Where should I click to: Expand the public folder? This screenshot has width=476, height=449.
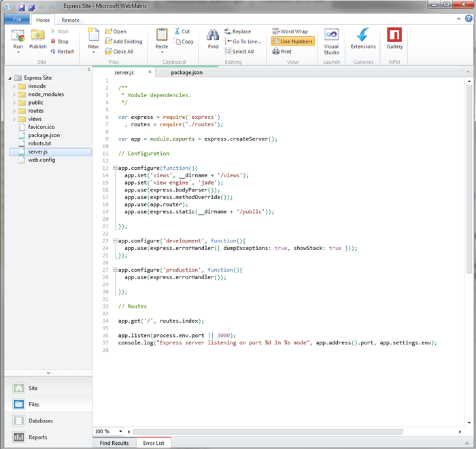pyautogui.click(x=14, y=103)
